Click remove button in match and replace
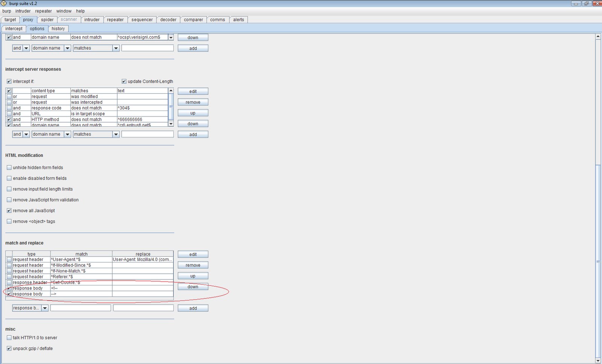Viewport: 602px width, 364px height. (x=193, y=265)
